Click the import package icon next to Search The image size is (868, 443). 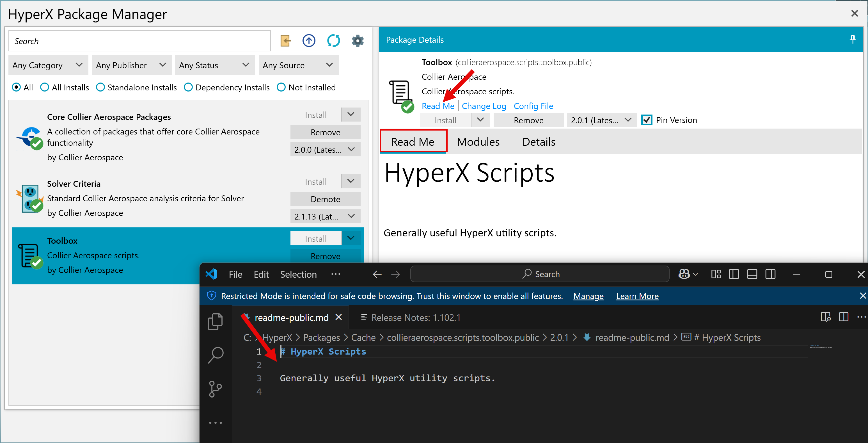click(x=285, y=41)
